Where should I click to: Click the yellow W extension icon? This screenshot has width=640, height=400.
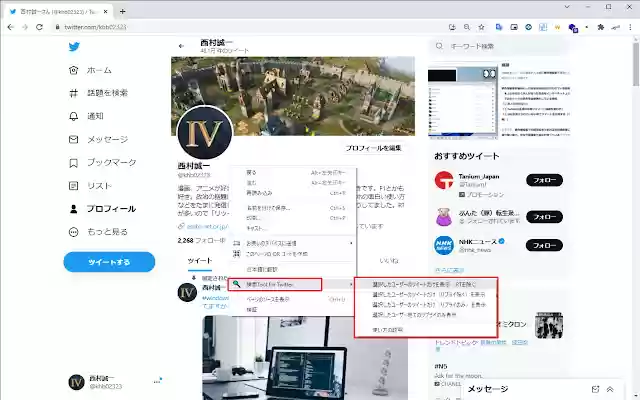(x=557, y=27)
